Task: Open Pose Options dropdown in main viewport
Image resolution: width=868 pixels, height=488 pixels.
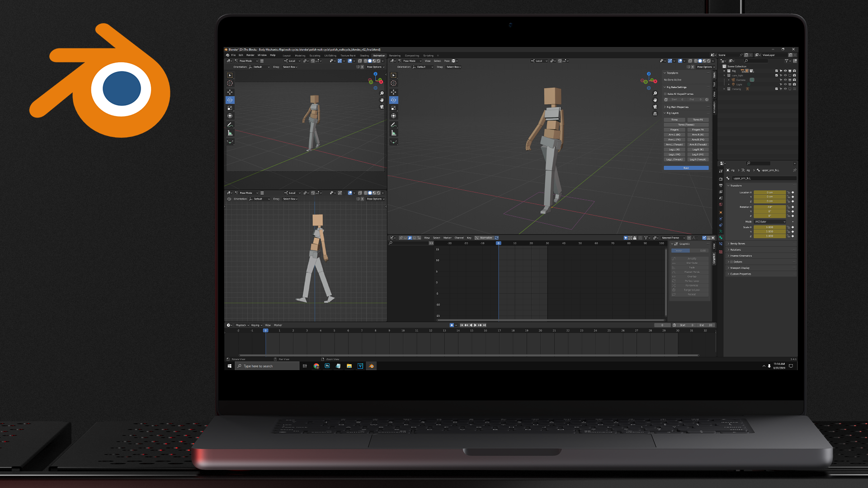Action: [706, 67]
